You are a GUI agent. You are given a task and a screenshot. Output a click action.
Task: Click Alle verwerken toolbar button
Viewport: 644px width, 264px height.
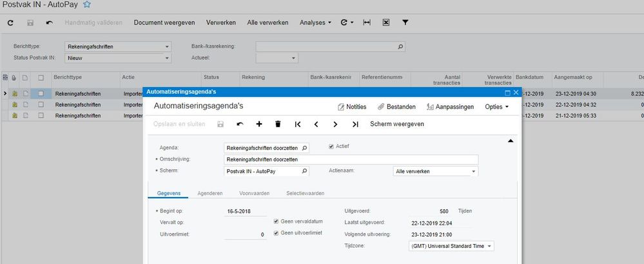[x=268, y=23]
